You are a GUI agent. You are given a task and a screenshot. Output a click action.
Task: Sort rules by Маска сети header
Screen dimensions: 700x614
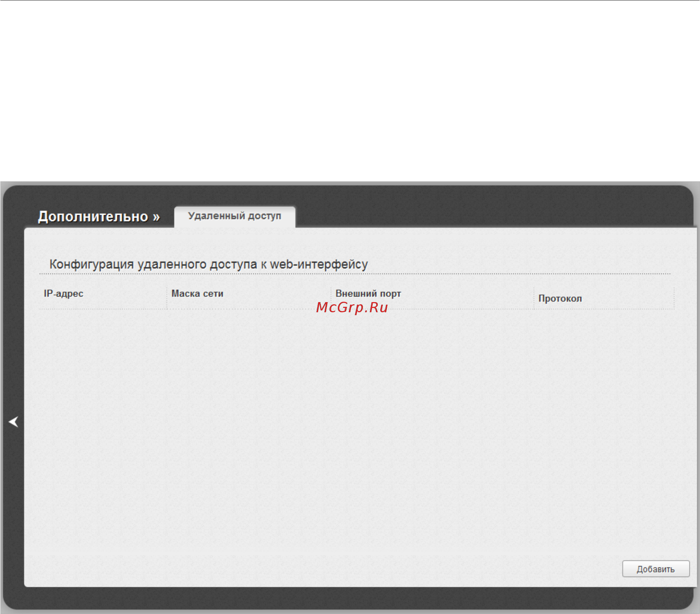coord(197,293)
